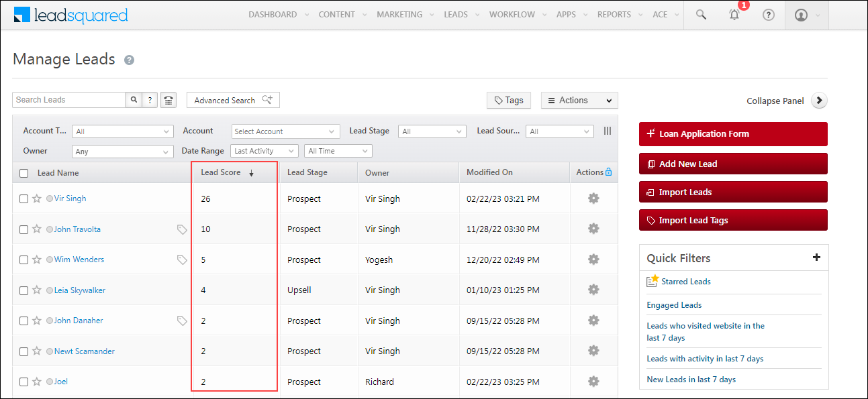
Task: Click the tag icon on John Travolta's row
Action: coord(181,229)
